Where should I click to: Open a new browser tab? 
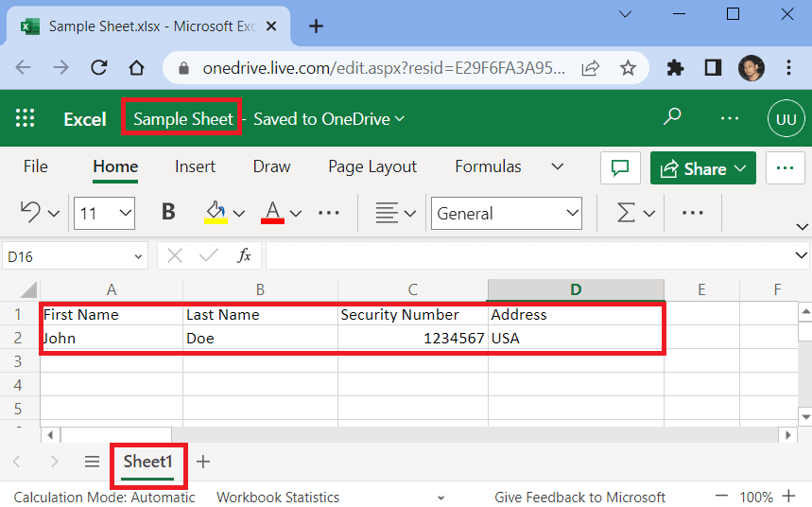[x=316, y=26]
